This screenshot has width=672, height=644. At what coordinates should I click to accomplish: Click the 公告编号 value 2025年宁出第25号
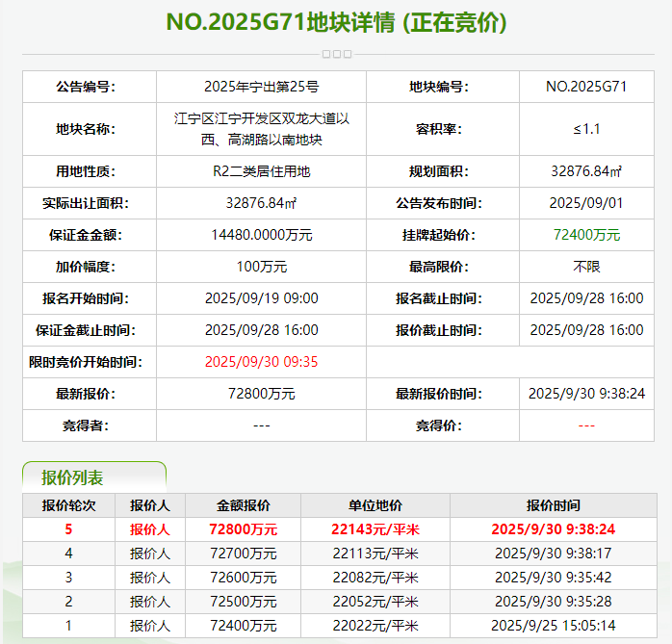point(261,87)
